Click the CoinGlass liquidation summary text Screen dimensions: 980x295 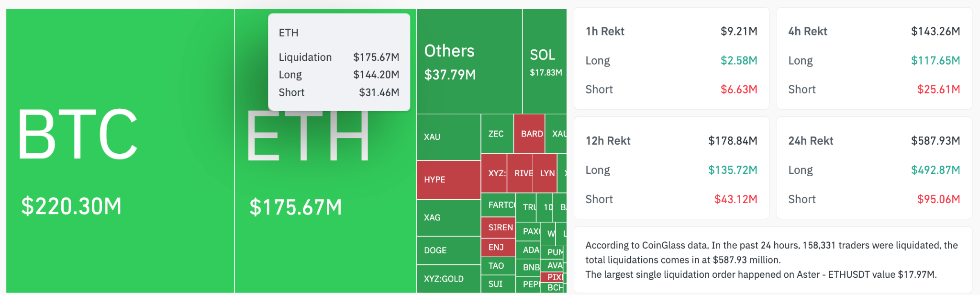tap(771, 260)
